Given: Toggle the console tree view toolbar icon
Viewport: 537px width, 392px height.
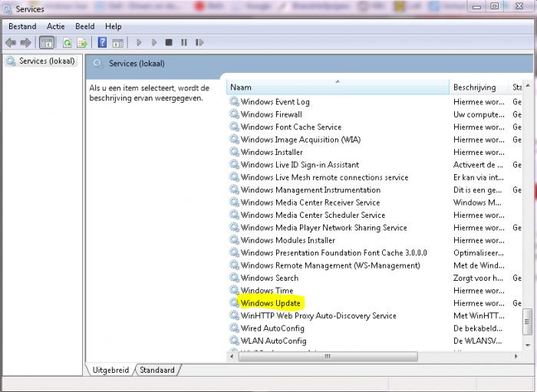Looking at the screenshot, I should 47,43.
